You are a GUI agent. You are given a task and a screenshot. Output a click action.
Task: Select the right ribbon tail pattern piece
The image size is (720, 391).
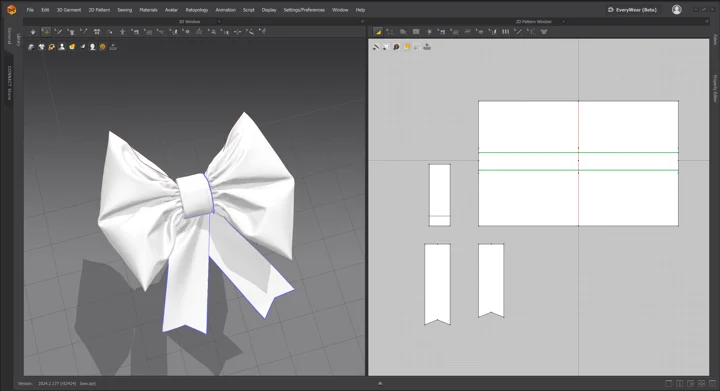(x=491, y=280)
